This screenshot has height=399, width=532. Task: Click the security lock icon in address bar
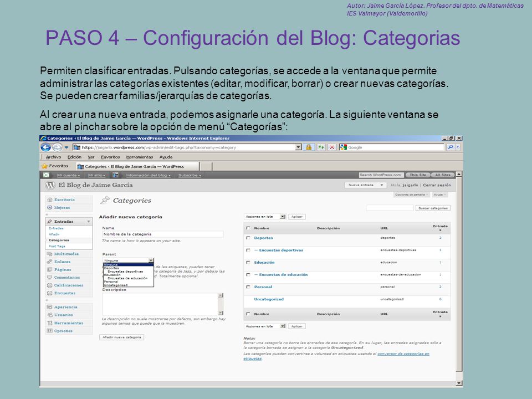pyautogui.click(x=309, y=147)
